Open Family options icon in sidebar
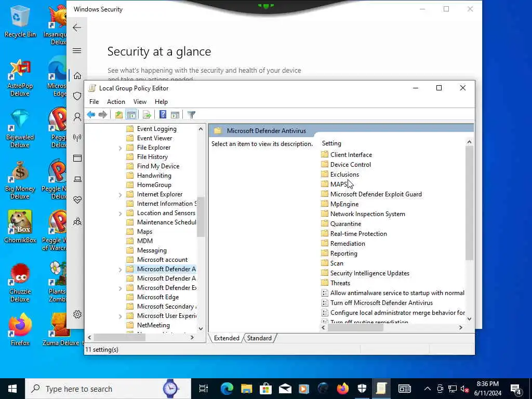The height and width of the screenshot is (399, 532). pos(77,221)
